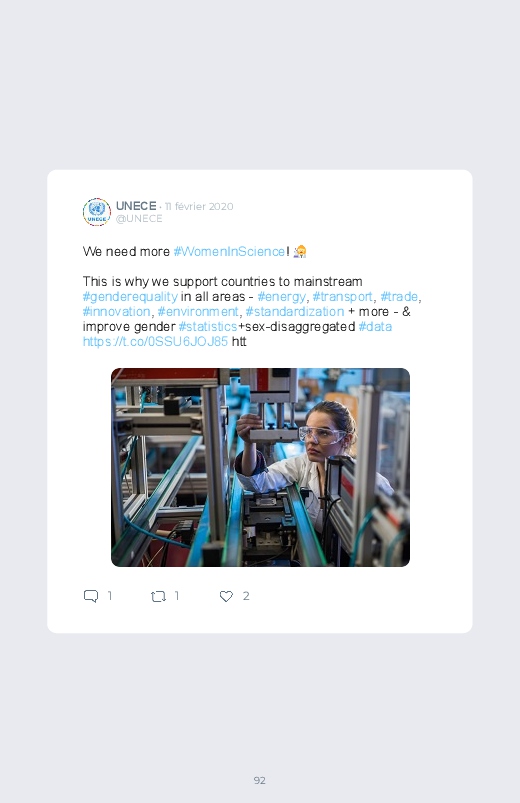Click the UNECE profile avatar
The width and height of the screenshot is (520, 803).
(x=97, y=212)
